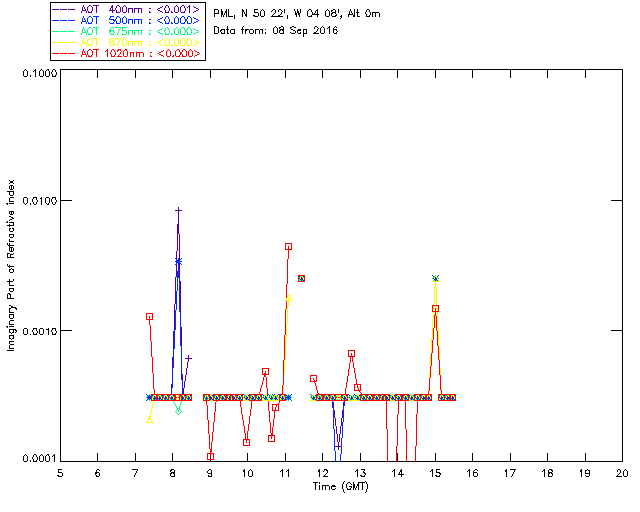Viewport: 640px width, 512px height.
Task: Click the yellow triangle marker near 7.4 hours
Action: pos(150,420)
